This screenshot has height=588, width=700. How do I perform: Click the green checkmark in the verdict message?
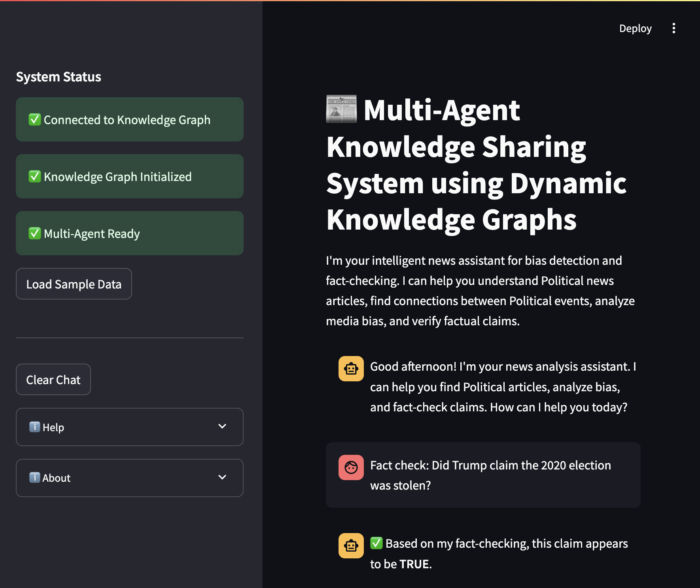pos(376,543)
